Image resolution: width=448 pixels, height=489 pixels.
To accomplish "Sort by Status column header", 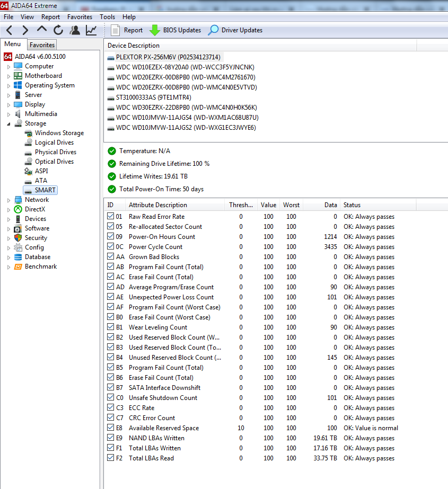I will click(378, 205).
